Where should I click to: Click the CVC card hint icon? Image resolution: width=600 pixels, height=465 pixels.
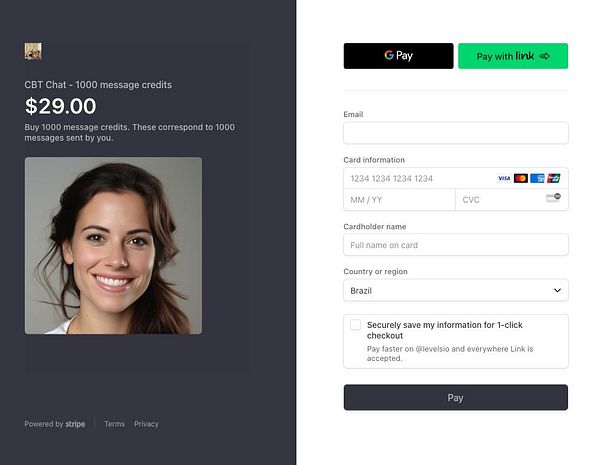[553, 198]
